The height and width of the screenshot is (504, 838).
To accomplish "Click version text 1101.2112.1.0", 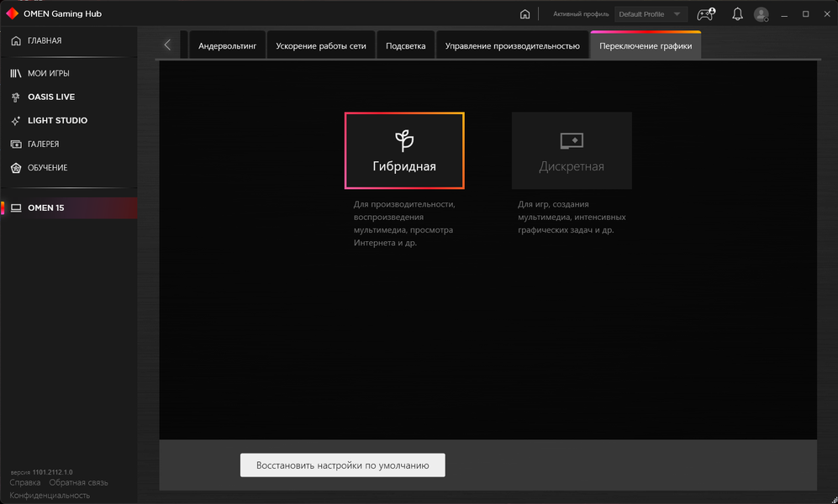I will pyautogui.click(x=52, y=472).
